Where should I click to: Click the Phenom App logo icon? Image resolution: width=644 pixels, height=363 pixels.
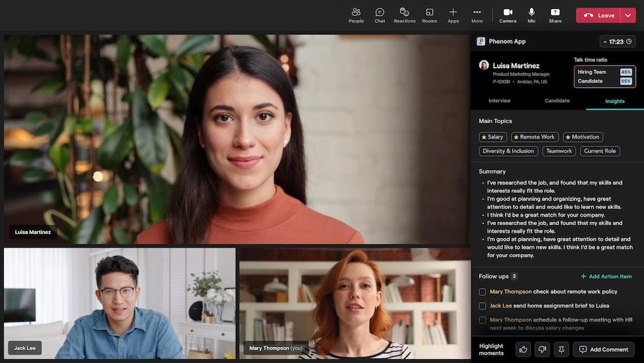480,41
